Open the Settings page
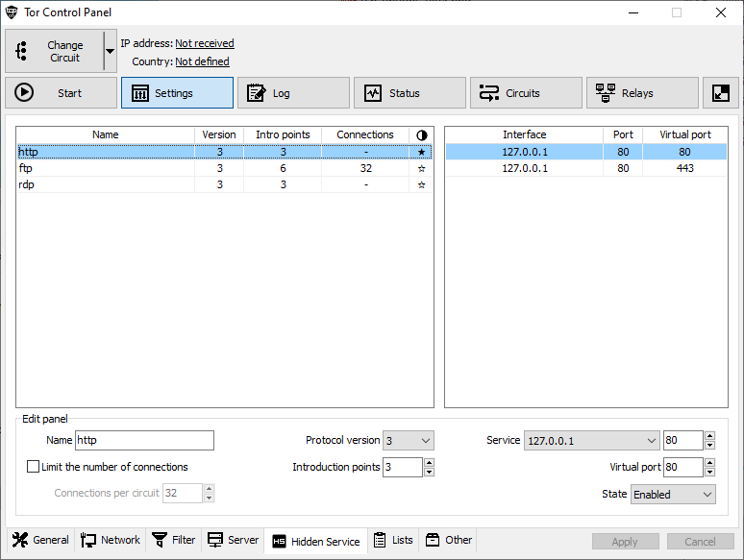Screen dimensions: 744x560 pyautogui.click(x=177, y=93)
